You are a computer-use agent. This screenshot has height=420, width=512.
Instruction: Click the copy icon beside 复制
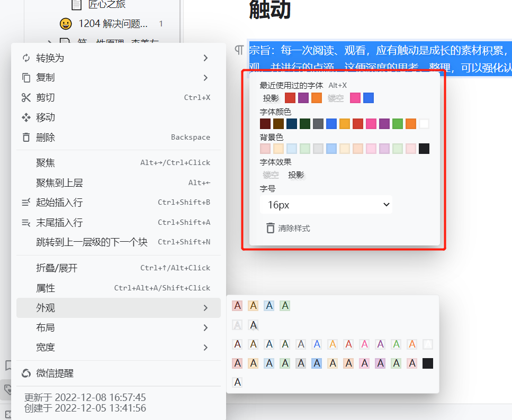pyautogui.click(x=26, y=78)
